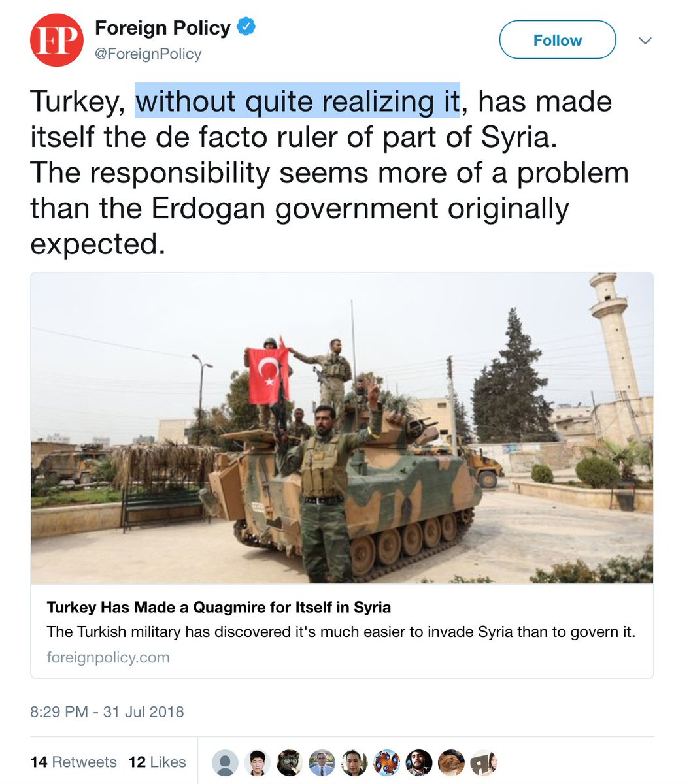Open the default gray silhouette liker avatar

tap(225, 762)
